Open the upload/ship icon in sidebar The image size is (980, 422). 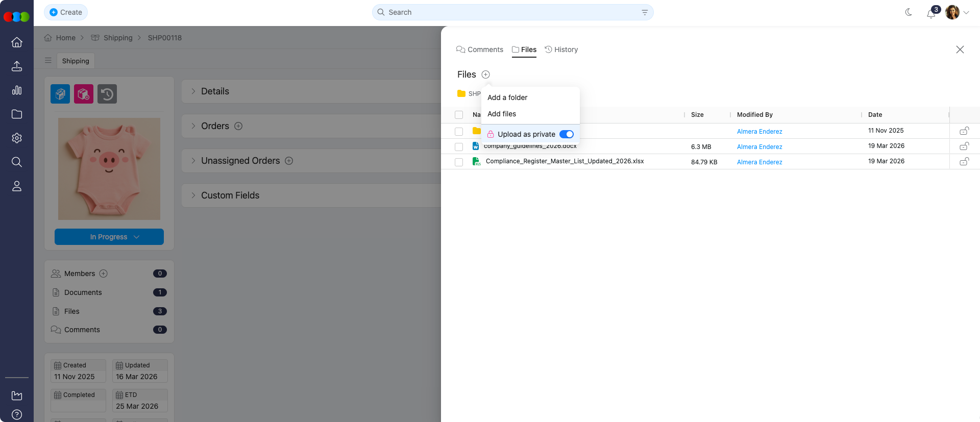pyautogui.click(x=17, y=66)
